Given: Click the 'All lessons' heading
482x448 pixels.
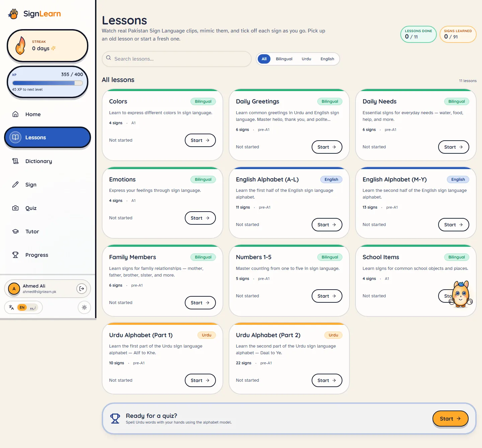Looking at the screenshot, I should click(118, 80).
